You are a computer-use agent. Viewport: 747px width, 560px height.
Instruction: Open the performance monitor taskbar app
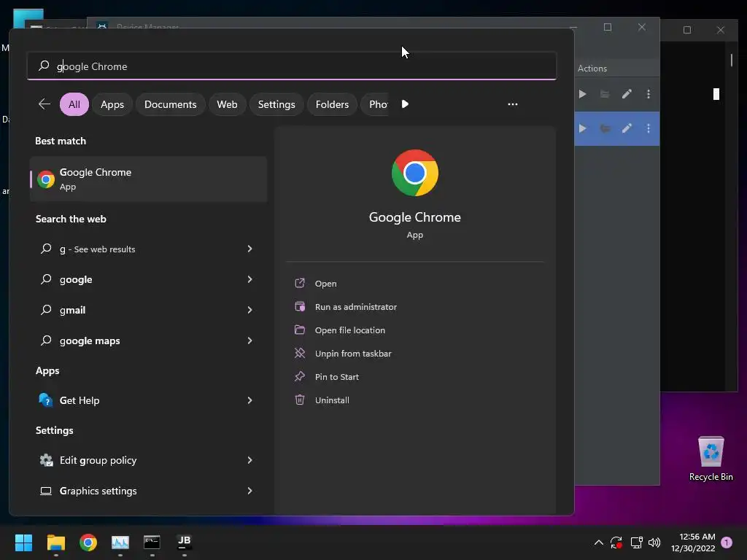[120, 542]
